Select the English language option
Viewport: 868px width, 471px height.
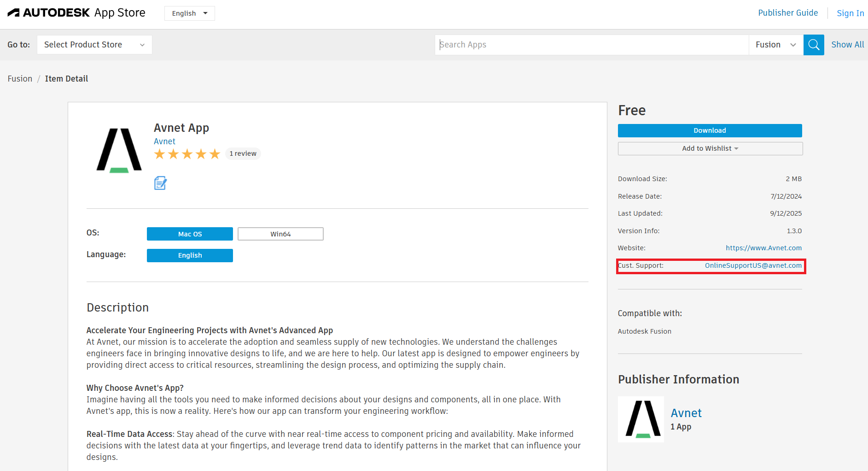click(190, 255)
